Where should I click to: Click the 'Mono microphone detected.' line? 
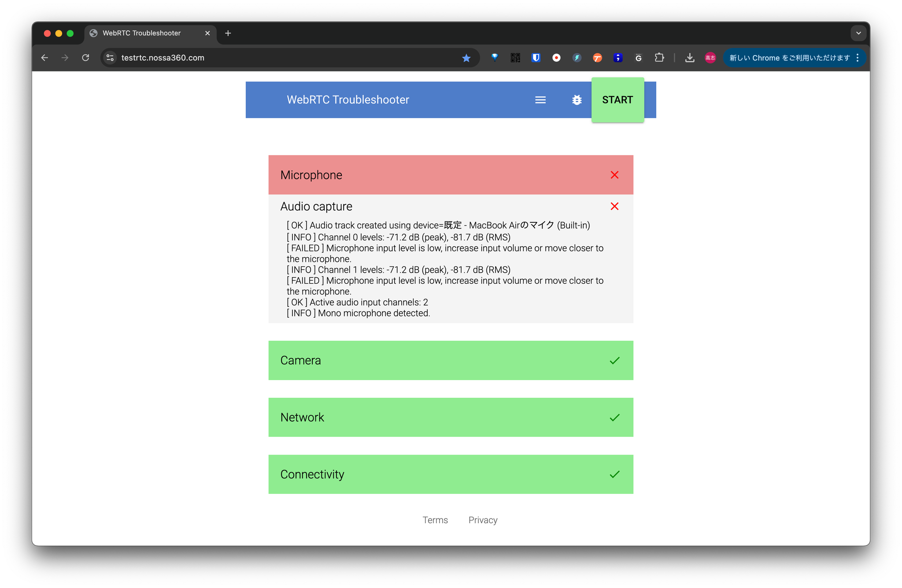pyautogui.click(x=359, y=313)
